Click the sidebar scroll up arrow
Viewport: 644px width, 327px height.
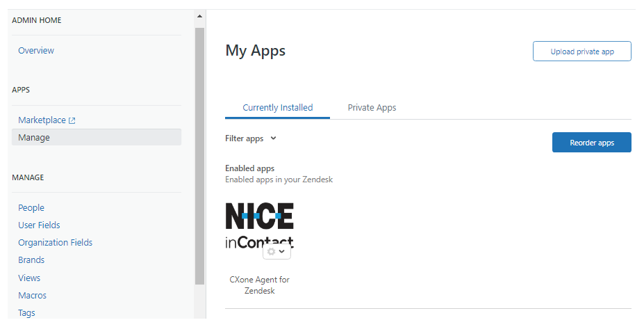(199, 17)
